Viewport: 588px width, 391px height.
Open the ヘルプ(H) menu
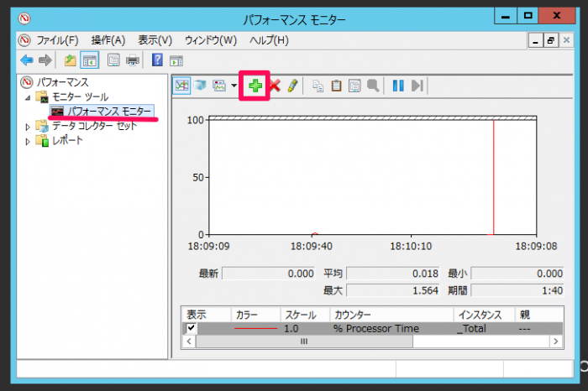click(x=269, y=40)
